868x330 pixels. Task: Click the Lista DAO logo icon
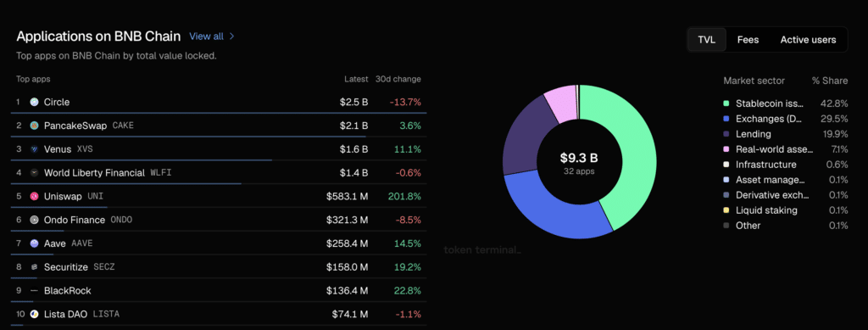point(34,314)
